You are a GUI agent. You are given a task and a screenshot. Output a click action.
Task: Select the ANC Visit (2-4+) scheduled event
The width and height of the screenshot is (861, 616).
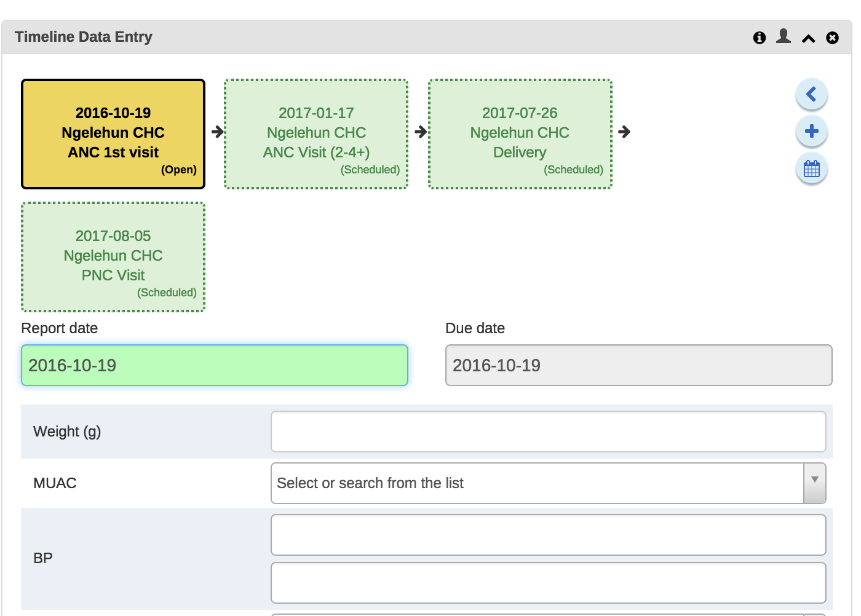(x=316, y=134)
